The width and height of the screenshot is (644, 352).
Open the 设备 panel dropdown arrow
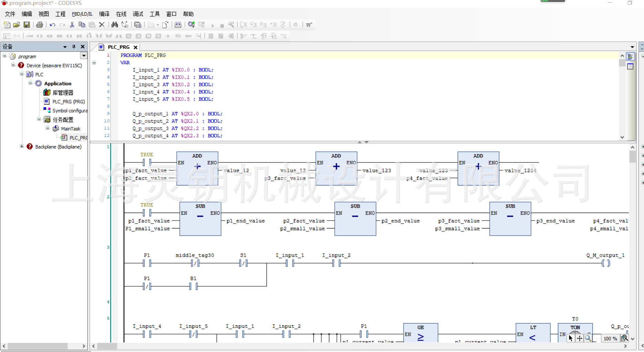[x=65, y=47]
